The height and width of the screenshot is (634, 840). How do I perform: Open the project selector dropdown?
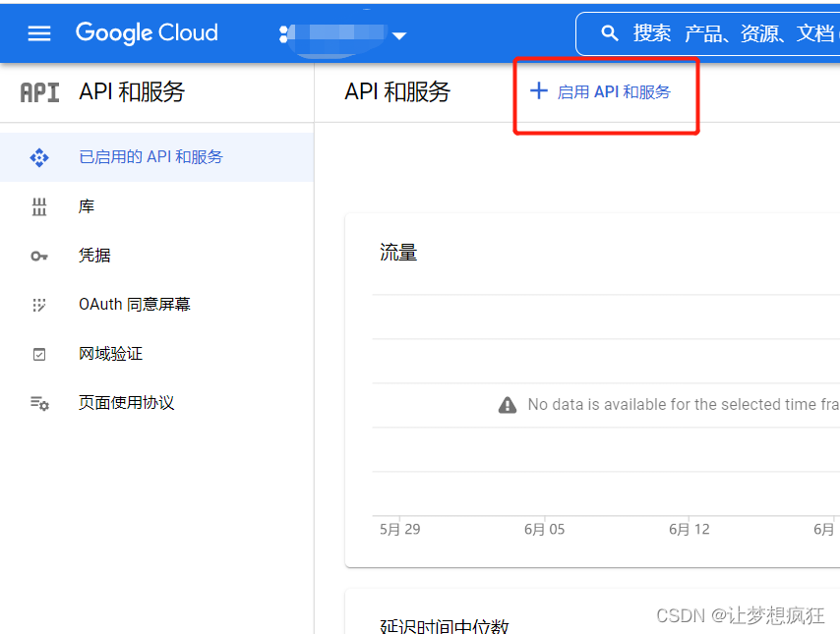tap(325, 32)
